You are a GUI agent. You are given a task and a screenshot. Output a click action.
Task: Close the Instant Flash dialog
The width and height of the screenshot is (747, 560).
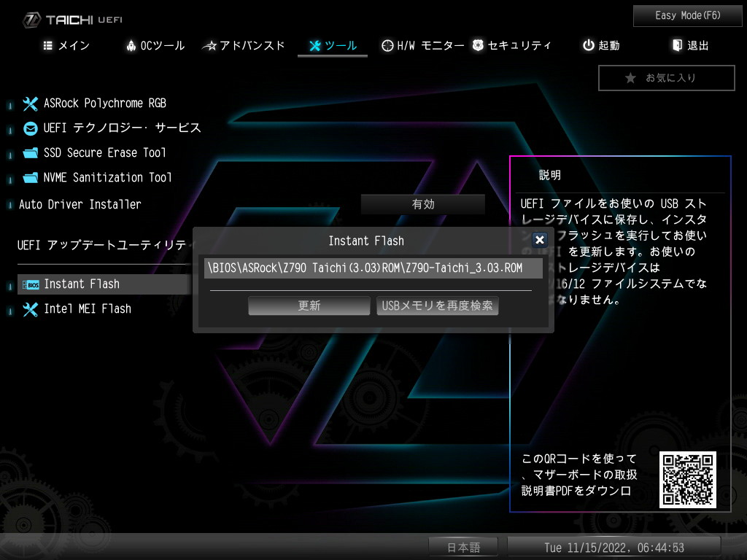[x=539, y=239]
